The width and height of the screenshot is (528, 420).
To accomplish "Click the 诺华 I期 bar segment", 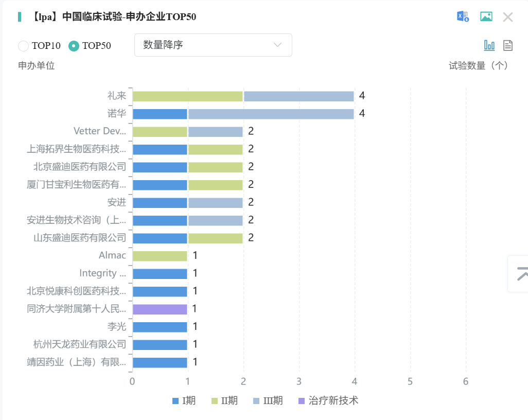I will point(160,114).
